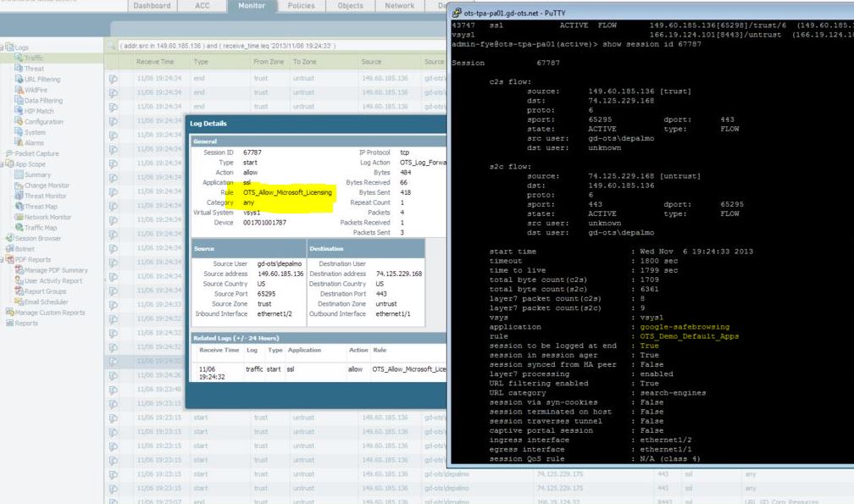The image size is (854, 504).
Task: Open the WildFire logs icon
Action: [19, 90]
